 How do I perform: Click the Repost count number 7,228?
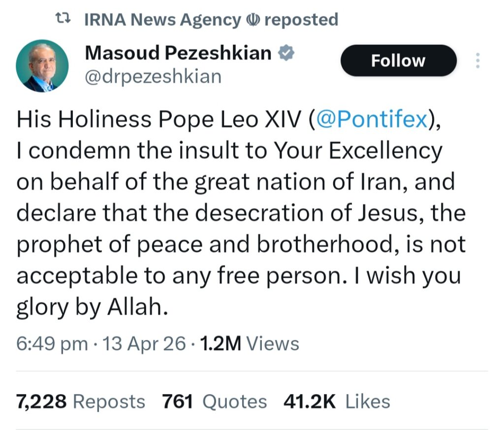point(41,401)
